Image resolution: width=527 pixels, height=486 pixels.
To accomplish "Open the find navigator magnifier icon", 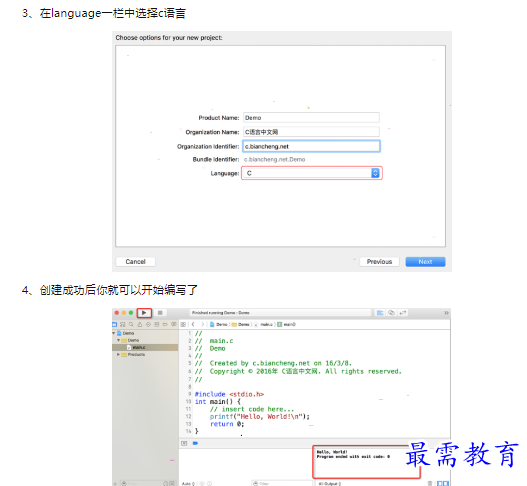I will (x=131, y=324).
